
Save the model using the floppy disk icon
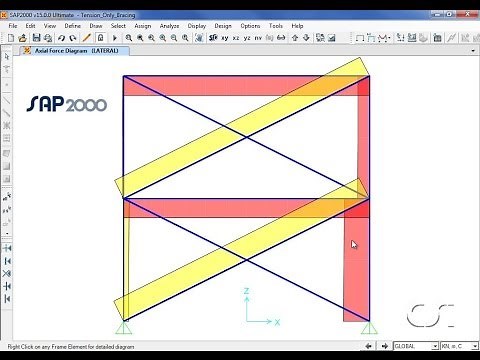point(36,38)
